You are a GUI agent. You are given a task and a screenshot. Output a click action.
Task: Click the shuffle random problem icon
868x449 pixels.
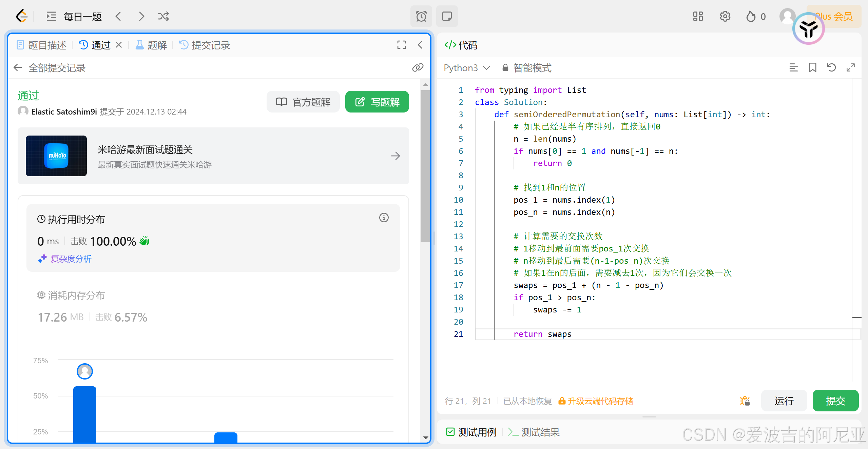(163, 16)
